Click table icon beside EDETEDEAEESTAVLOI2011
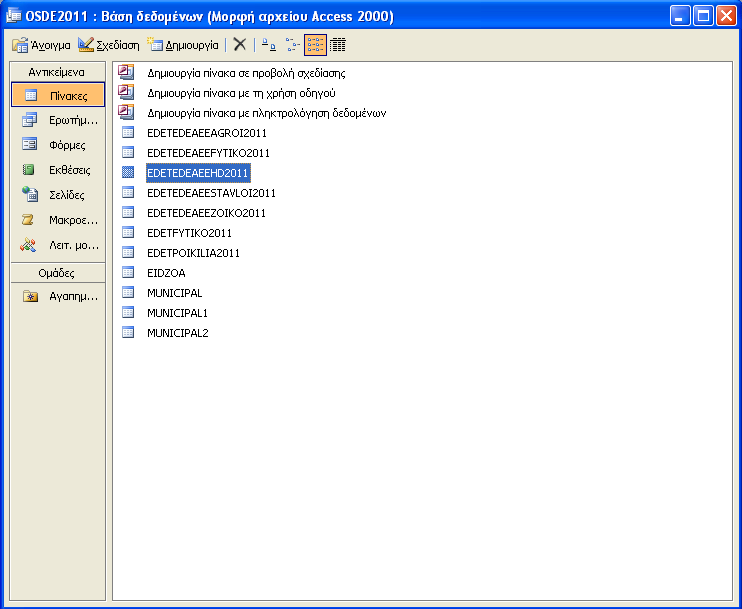742x609 pixels. pyautogui.click(x=128, y=192)
